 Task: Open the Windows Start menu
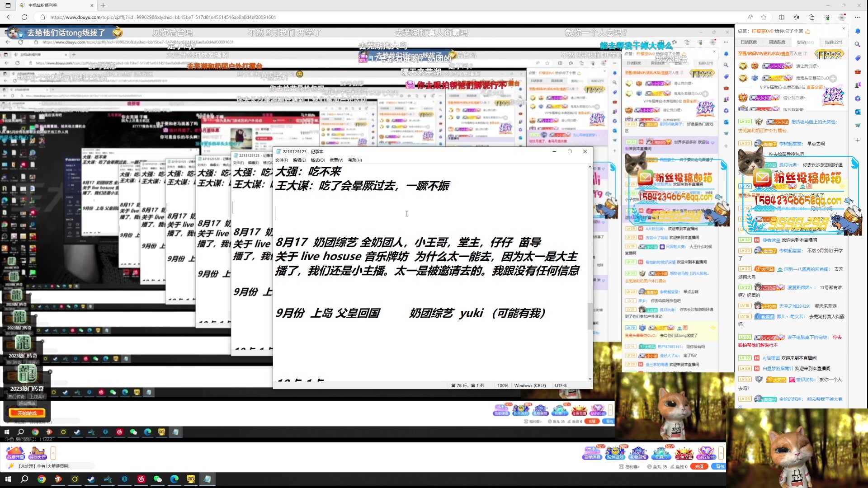tap(8, 479)
